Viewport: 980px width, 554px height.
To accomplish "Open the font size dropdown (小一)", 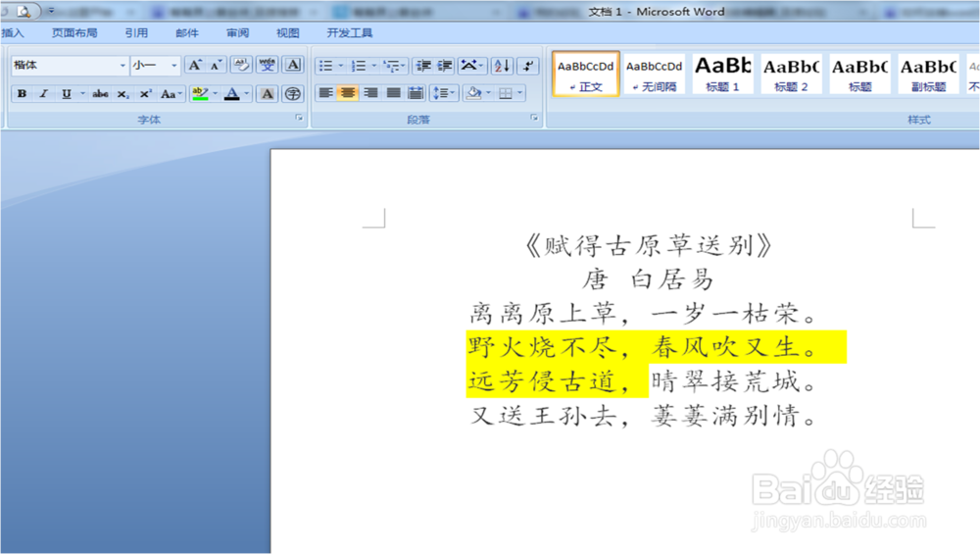I will coord(173,65).
